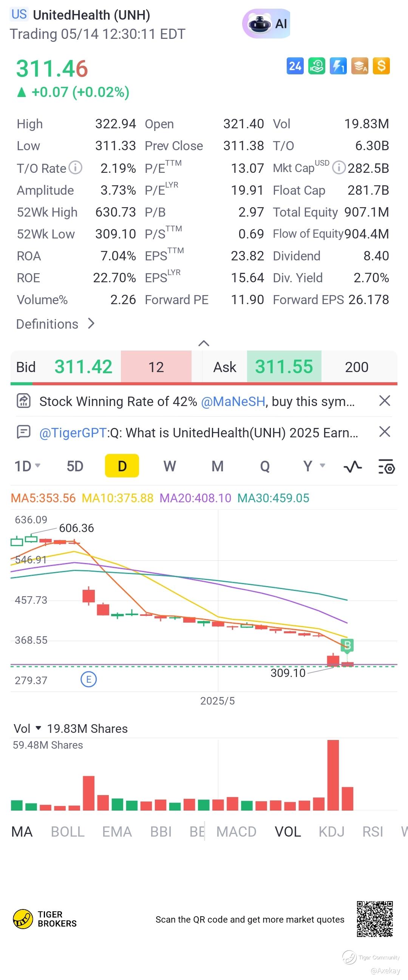
Task: Dismiss the Stock Winning Rate banner
Action: [385, 401]
